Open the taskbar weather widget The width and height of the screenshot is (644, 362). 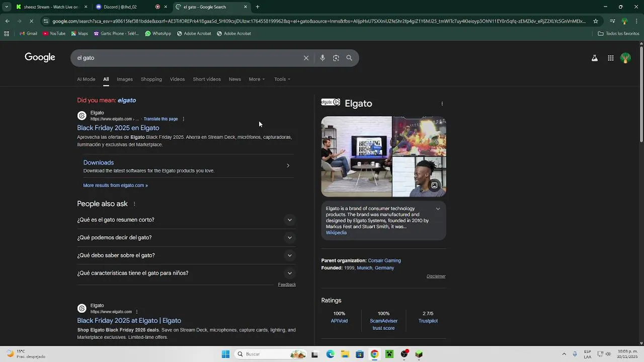point(25,354)
